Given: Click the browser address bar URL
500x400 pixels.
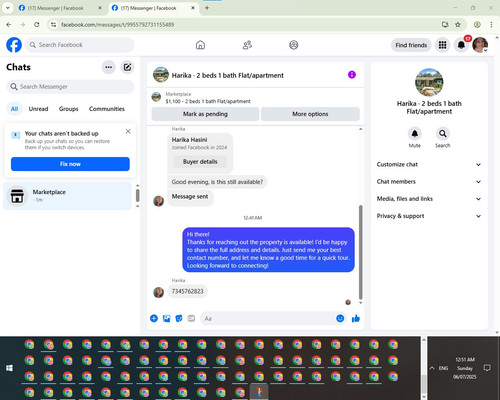Looking at the screenshot, I should (x=117, y=25).
